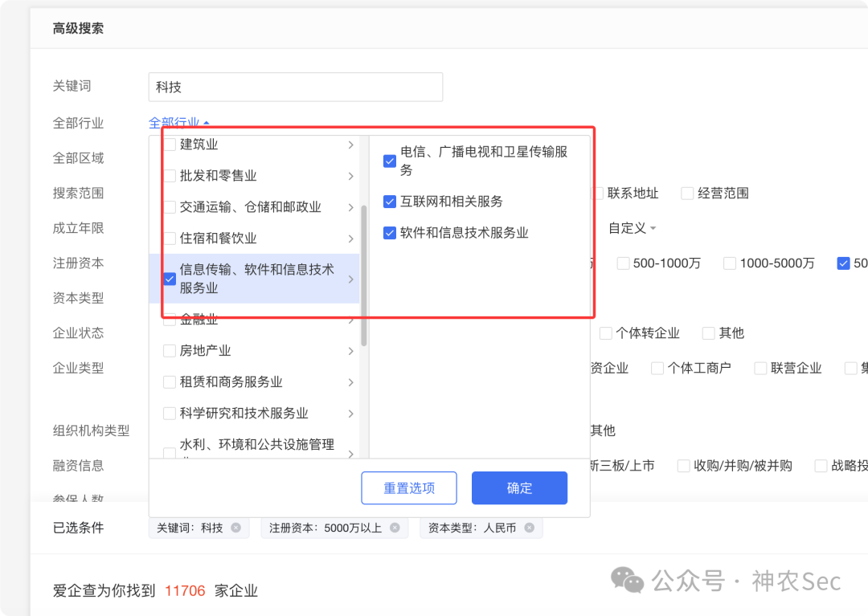Uncheck 互联网和相关服务
Screen dimensions: 868x616
click(x=389, y=202)
